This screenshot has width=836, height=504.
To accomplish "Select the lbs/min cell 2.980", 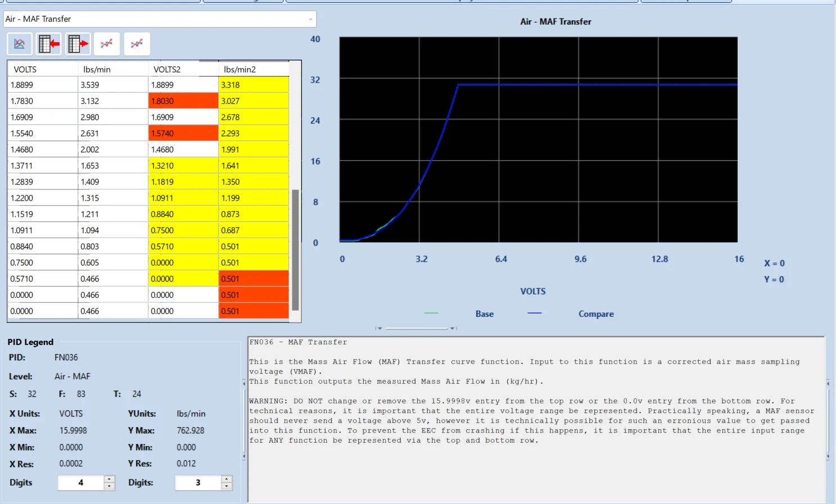I will [x=113, y=117].
